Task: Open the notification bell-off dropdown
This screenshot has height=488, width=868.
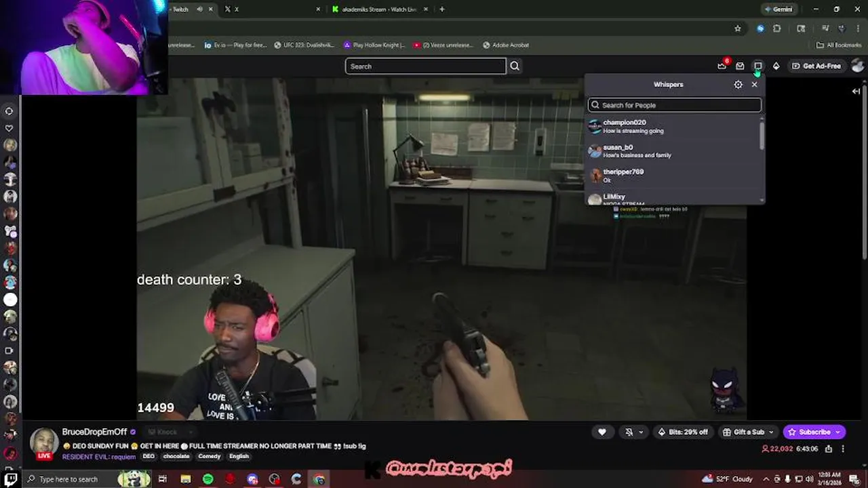Action: coord(634,432)
